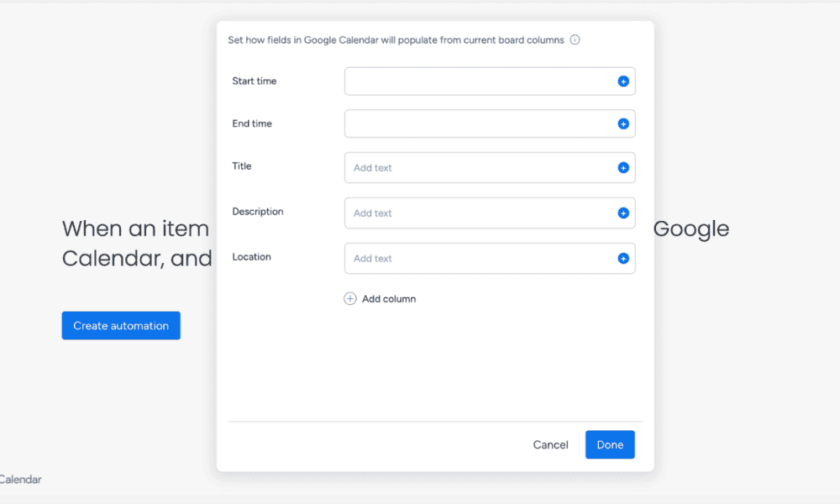Click the info icon beside the header text
This screenshot has height=504, width=840.
575,39
